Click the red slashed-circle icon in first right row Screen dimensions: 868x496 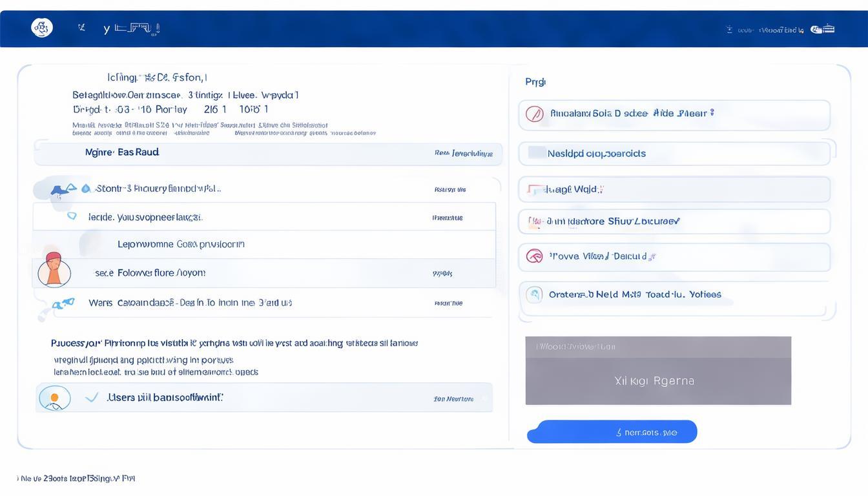[x=534, y=114]
